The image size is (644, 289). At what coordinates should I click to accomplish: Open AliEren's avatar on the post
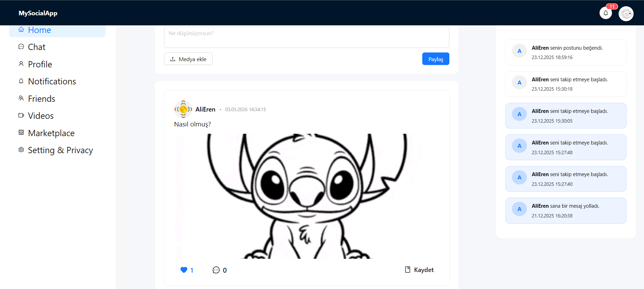[x=183, y=109]
